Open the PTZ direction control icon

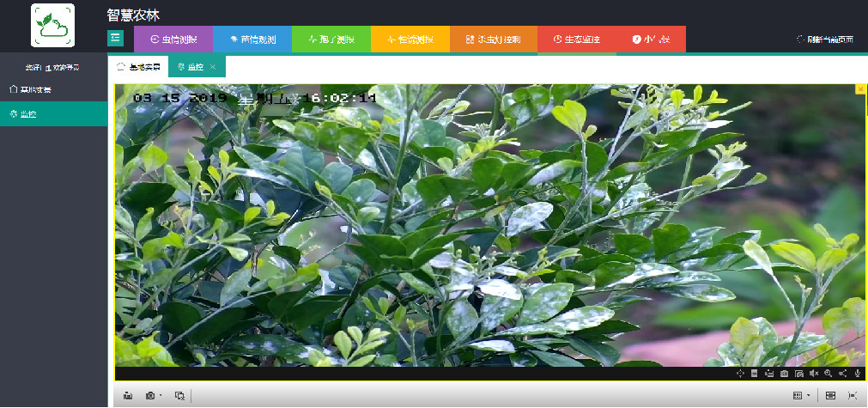tap(740, 374)
